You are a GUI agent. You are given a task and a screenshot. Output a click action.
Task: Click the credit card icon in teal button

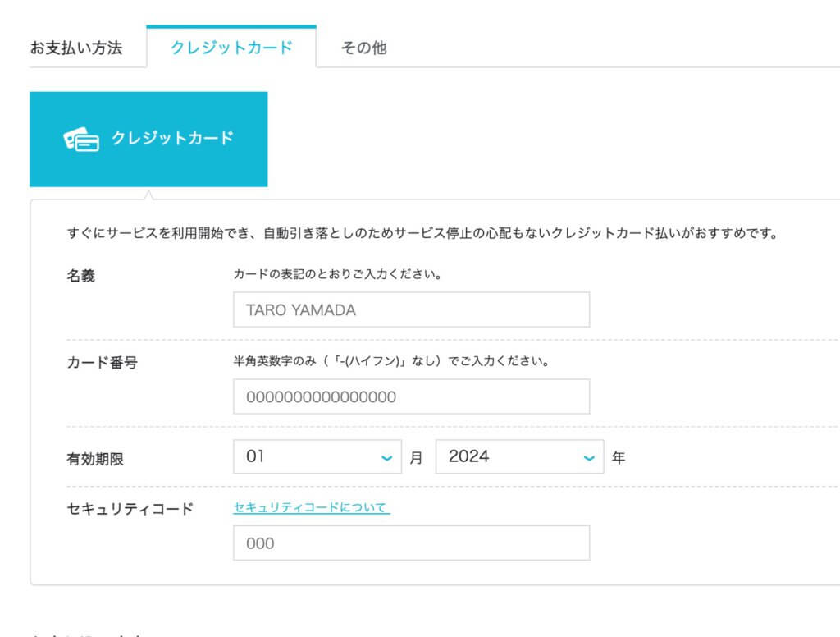[81, 140]
